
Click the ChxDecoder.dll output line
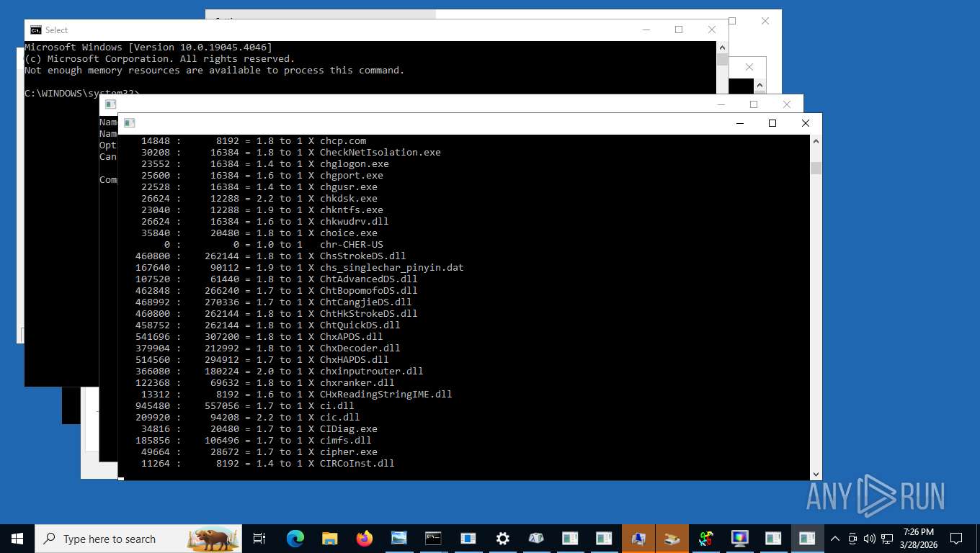267,348
